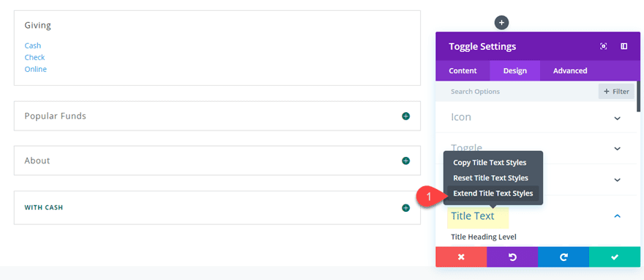Expand the WITH CASH toggle
The height and width of the screenshot is (280, 644).
click(x=405, y=207)
